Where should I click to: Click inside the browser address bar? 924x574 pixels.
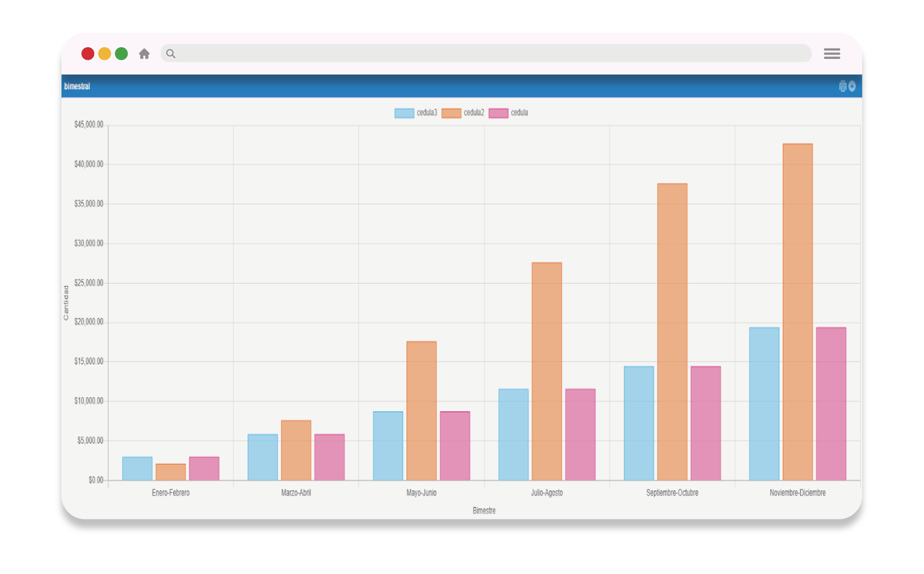485,53
